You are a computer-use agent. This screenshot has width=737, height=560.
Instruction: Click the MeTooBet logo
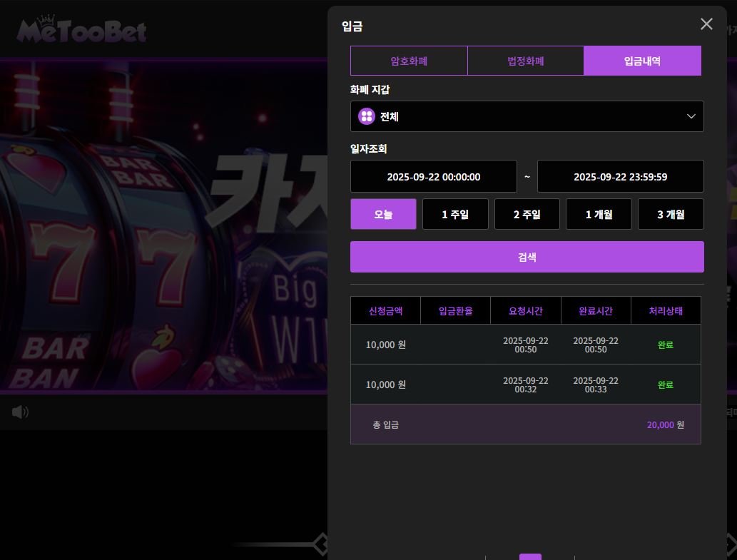82,31
